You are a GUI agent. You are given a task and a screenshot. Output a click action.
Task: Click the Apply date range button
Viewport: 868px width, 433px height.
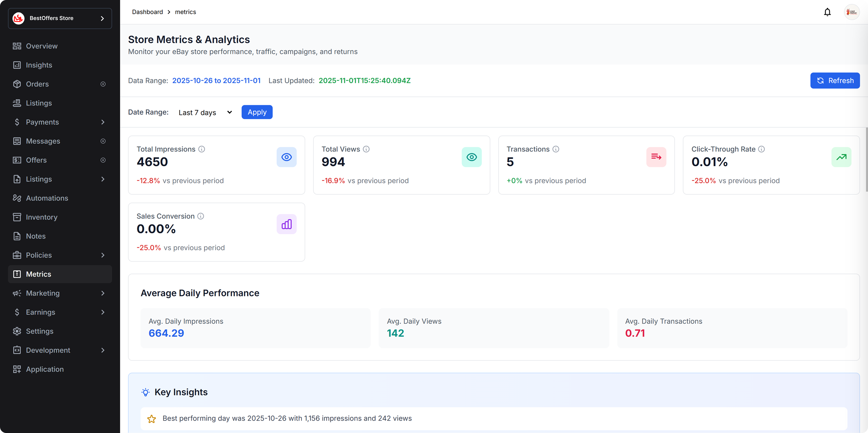click(x=257, y=112)
